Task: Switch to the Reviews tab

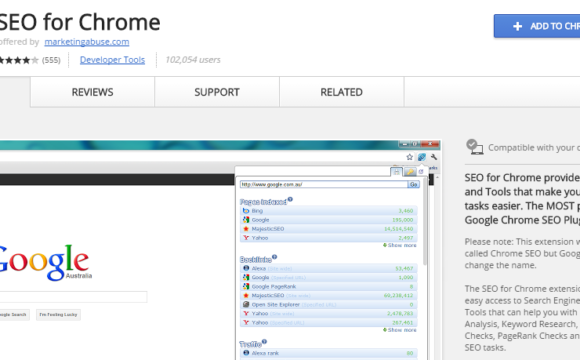Action: pyautogui.click(x=92, y=92)
